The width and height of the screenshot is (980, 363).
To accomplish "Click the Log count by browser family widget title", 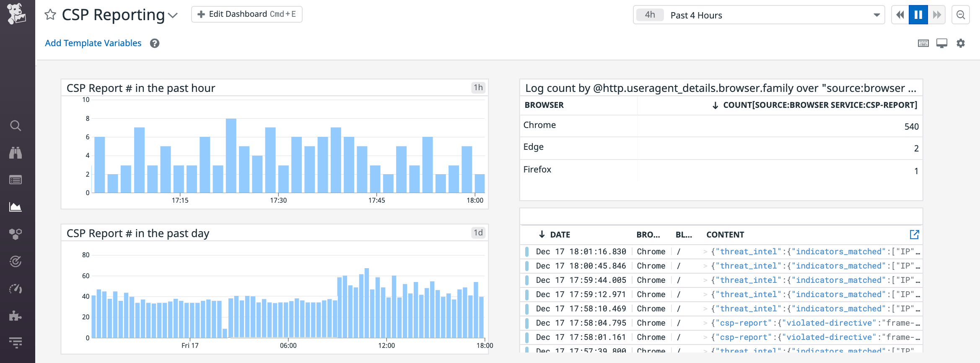I will click(x=721, y=88).
